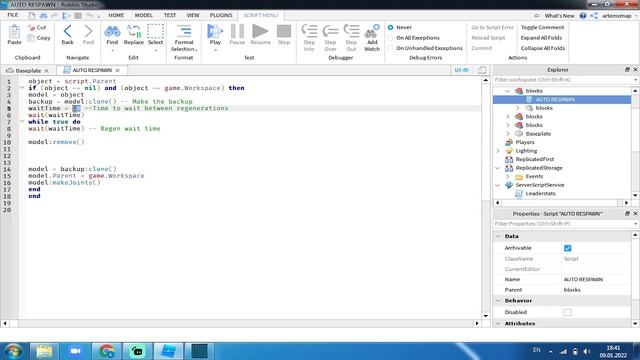Click the Pause test icon
Viewport: 640px width, 360px height.
[x=237, y=31]
